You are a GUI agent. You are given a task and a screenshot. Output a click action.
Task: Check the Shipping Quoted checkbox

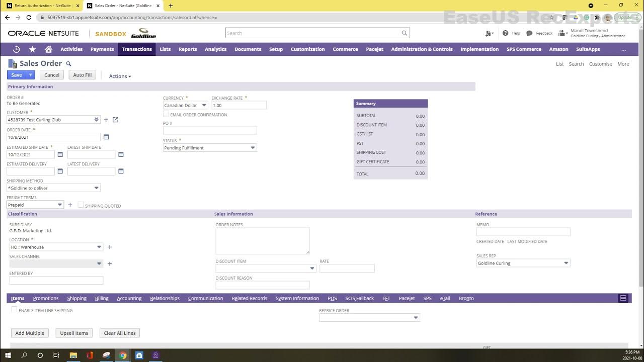click(x=80, y=205)
